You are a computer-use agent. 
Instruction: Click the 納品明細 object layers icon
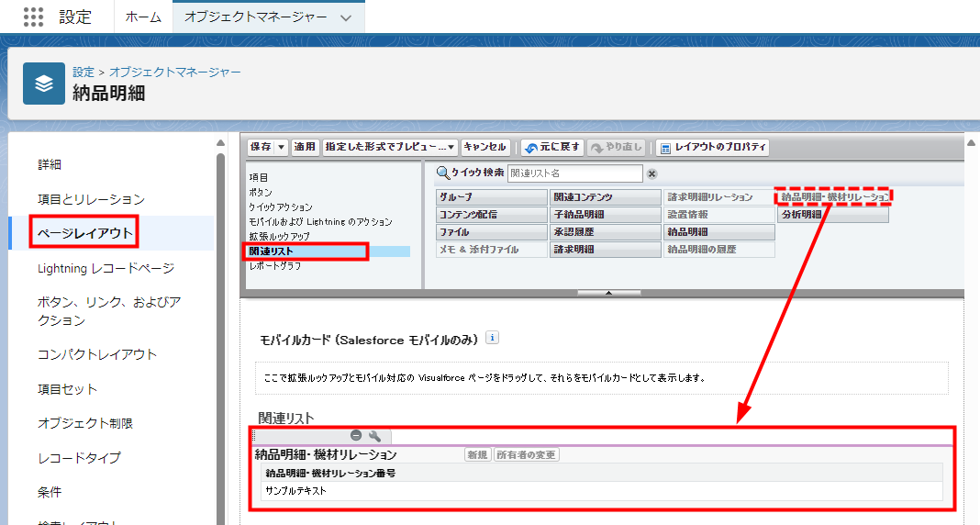[44, 84]
